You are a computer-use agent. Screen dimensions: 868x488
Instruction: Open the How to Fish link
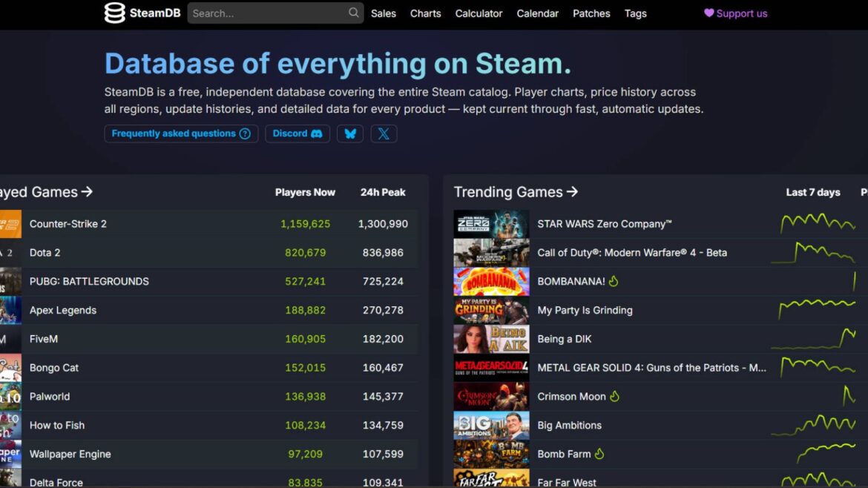coord(57,425)
